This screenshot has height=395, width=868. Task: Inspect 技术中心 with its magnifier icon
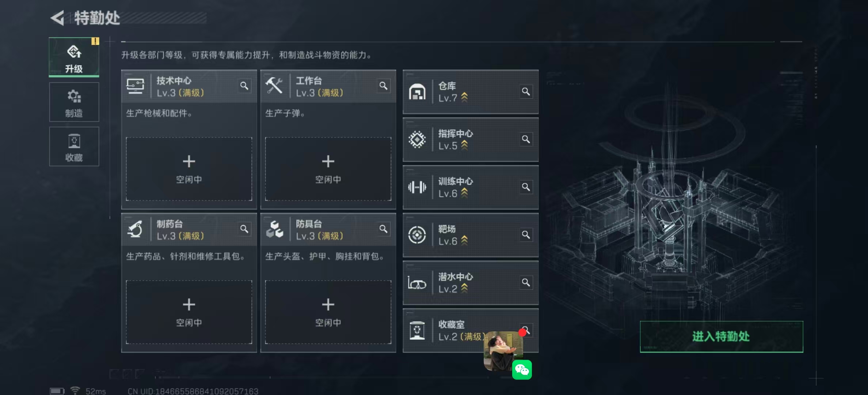[244, 86]
